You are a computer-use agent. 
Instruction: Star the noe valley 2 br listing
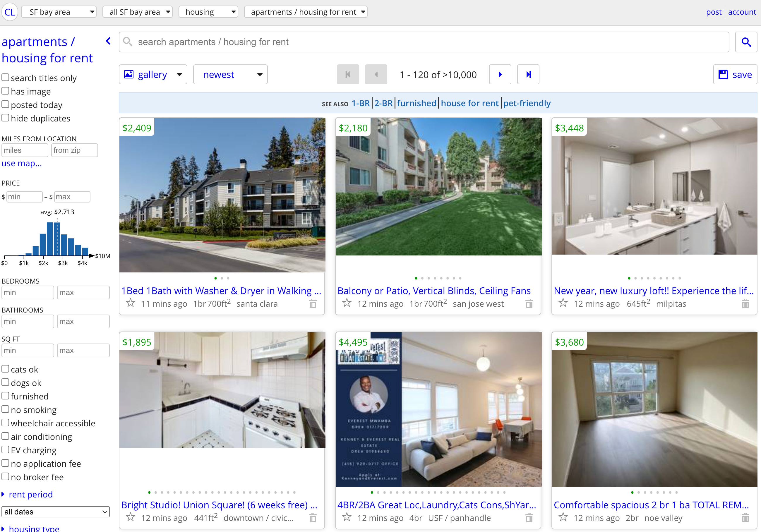click(x=563, y=517)
